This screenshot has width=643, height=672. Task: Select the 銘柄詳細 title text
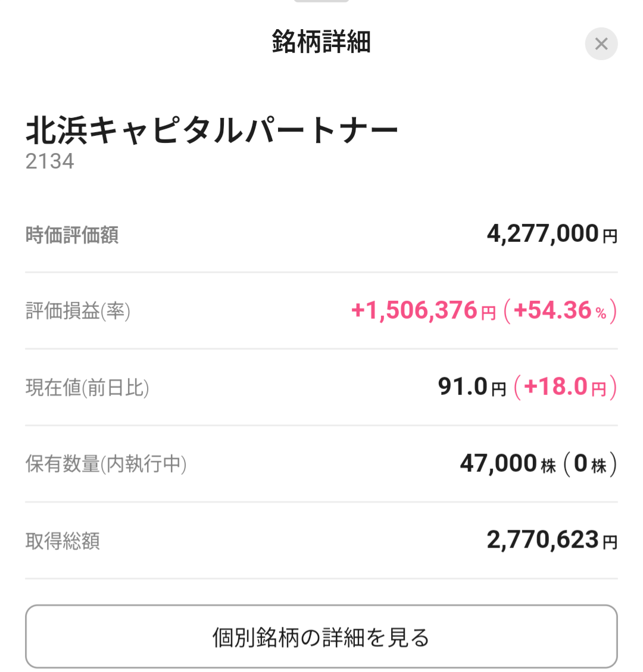[x=321, y=42]
